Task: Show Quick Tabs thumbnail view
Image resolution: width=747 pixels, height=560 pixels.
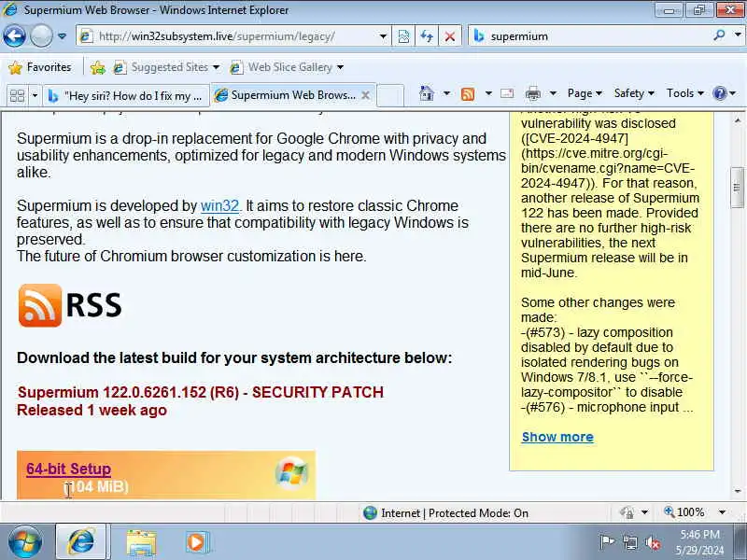Action: 17,96
